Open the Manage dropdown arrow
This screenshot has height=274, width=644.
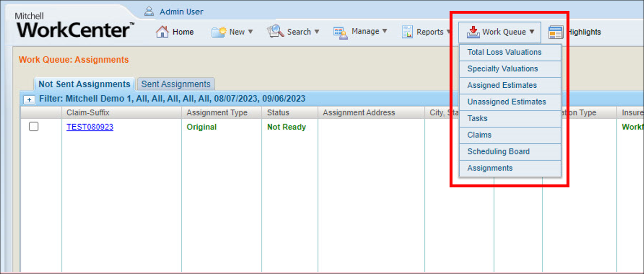tap(384, 31)
